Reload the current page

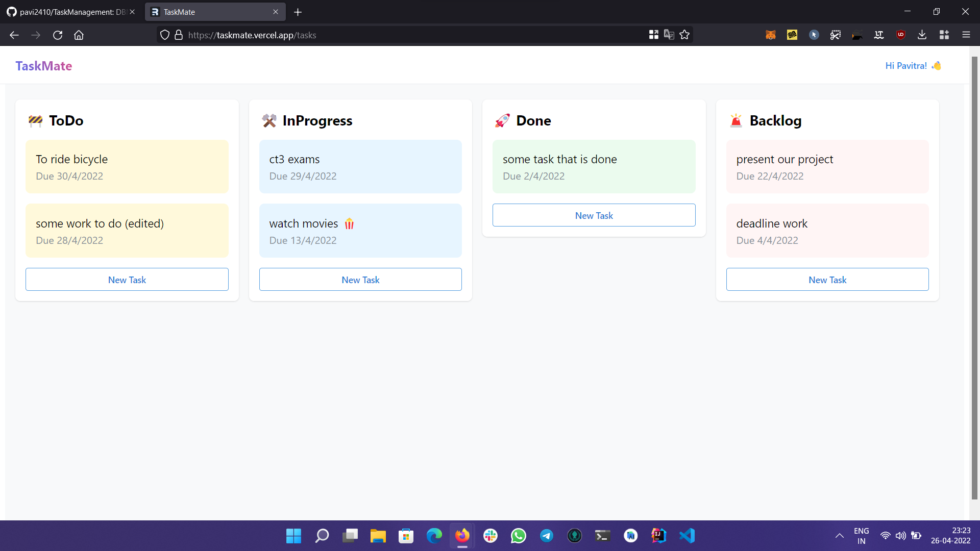pos(58,35)
